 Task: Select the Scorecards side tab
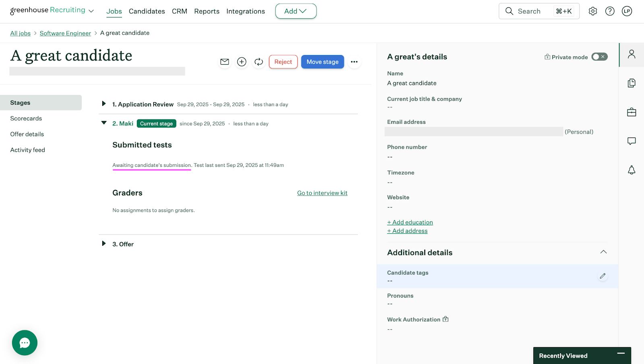pos(26,118)
